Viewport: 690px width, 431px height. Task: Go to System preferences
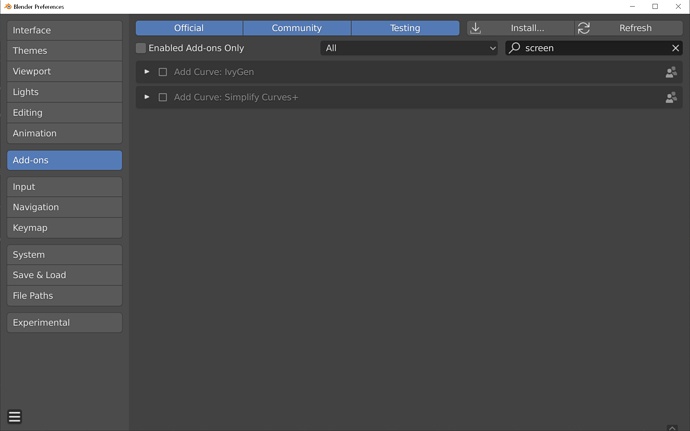(x=64, y=254)
